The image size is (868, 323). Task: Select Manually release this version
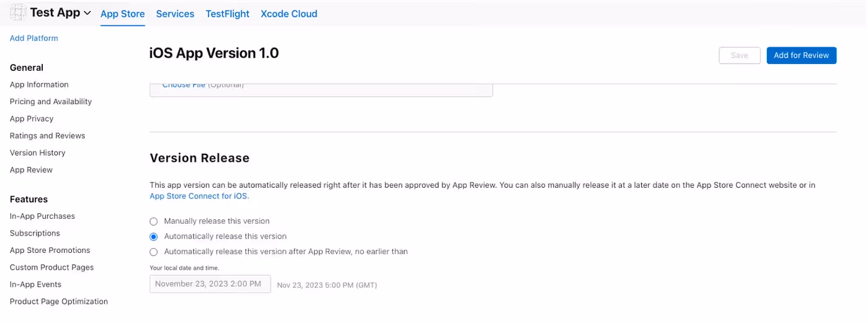(x=154, y=221)
